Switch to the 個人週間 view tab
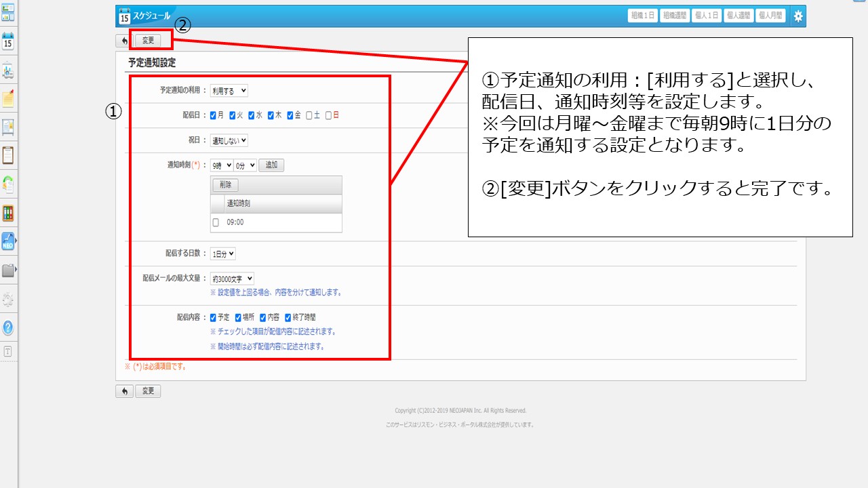Image resolution: width=868 pixels, height=488 pixels. [x=738, y=16]
